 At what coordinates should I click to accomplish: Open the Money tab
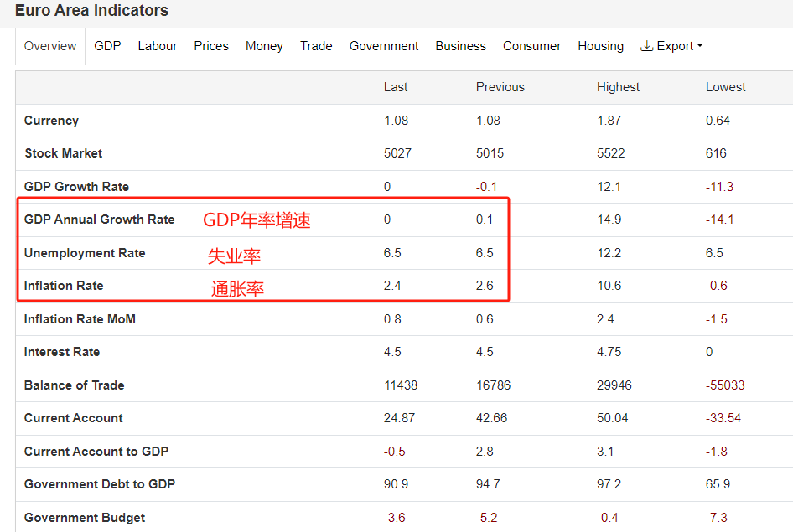click(264, 46)
